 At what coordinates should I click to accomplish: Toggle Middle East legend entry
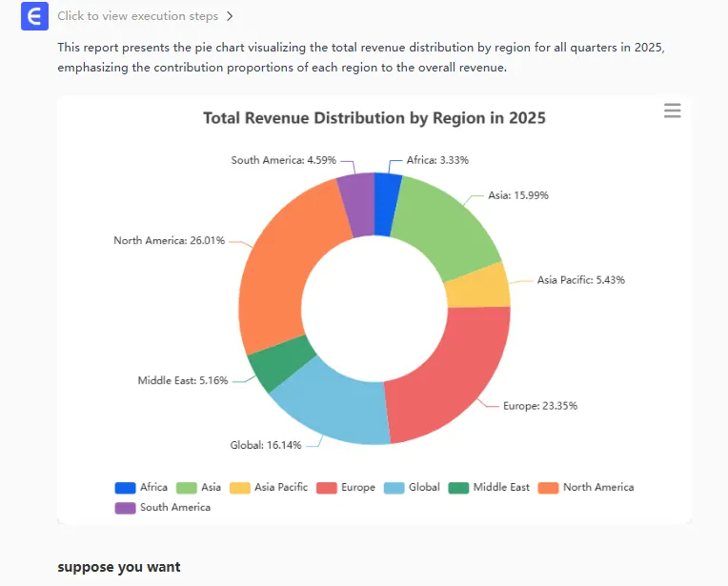490,487
